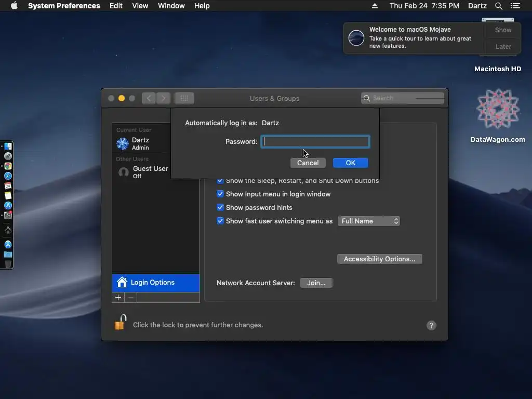Viewport: 532px width, 399px height.
Task: Open the Window menu
Action: click(171, 6)
